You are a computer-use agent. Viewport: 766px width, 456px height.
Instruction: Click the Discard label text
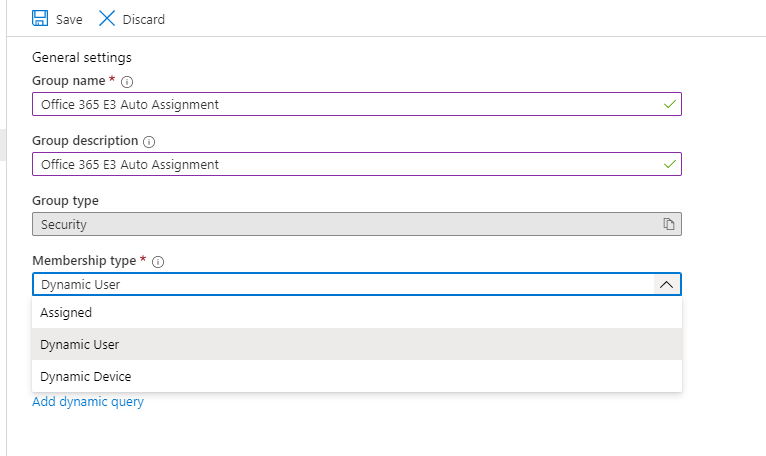[144, 20]
